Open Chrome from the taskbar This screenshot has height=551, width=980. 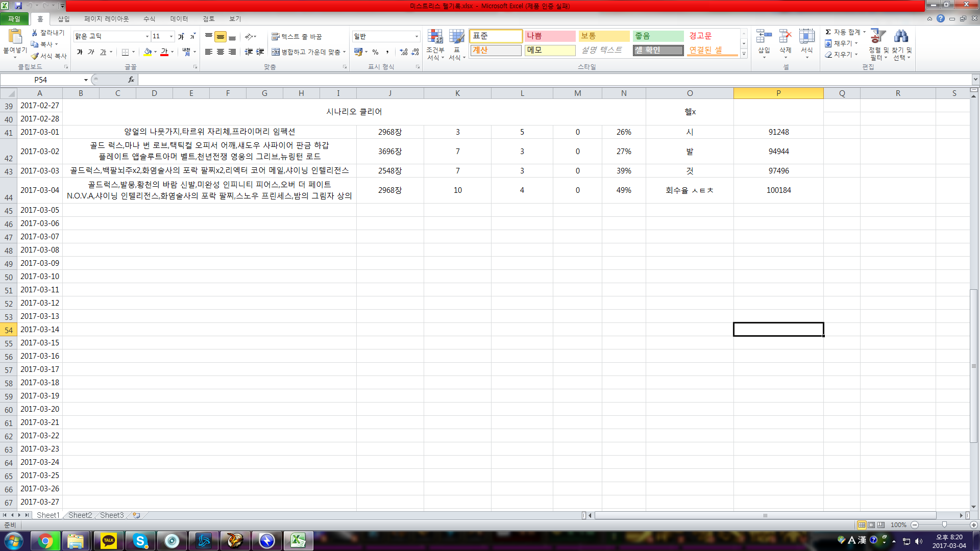point(45,541)
